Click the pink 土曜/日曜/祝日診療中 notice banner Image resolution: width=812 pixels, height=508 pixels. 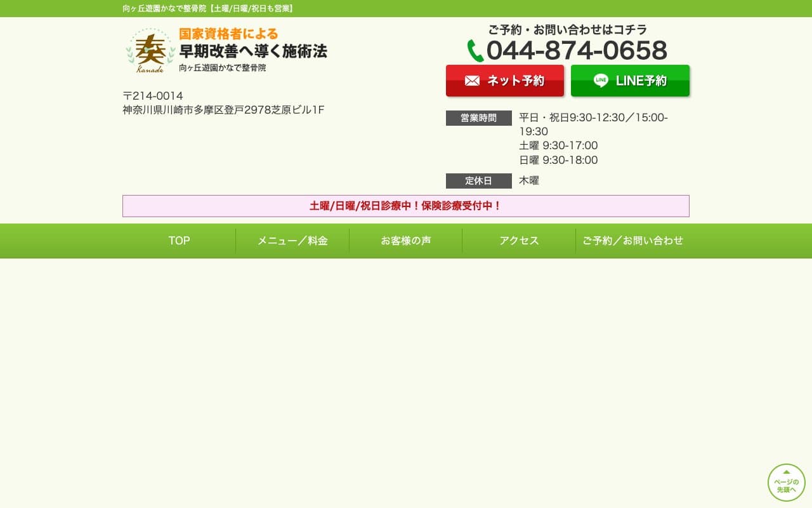tap(405, 206)
